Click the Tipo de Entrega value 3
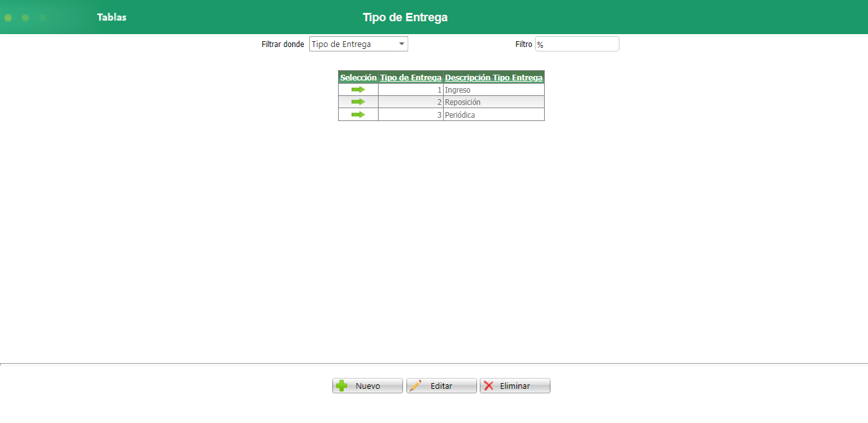868x423 pixels. point(411,115)
